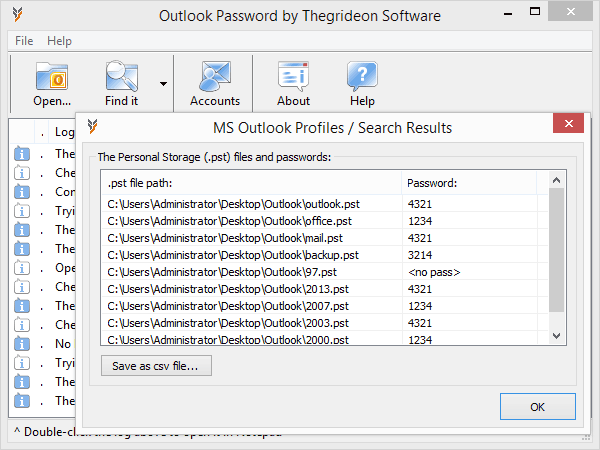
Task: Click Save as csv file... button
Action: pyautogui.click(x=156, y=366)
